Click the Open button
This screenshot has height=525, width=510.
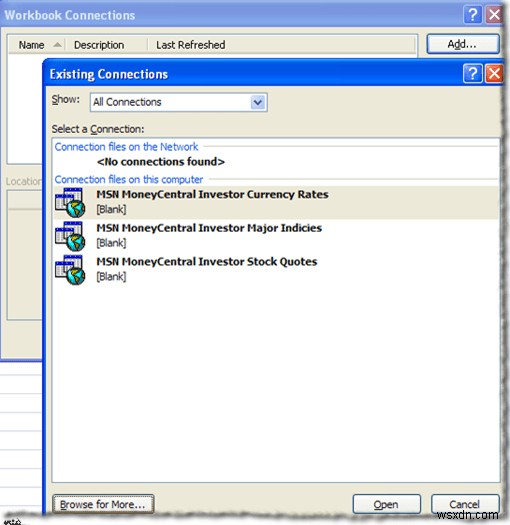point(386,504)
